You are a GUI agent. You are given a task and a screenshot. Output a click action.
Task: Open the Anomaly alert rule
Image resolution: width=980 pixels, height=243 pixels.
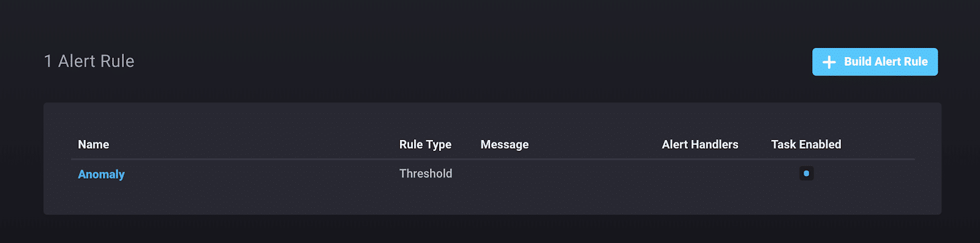(x=101, y=174)
